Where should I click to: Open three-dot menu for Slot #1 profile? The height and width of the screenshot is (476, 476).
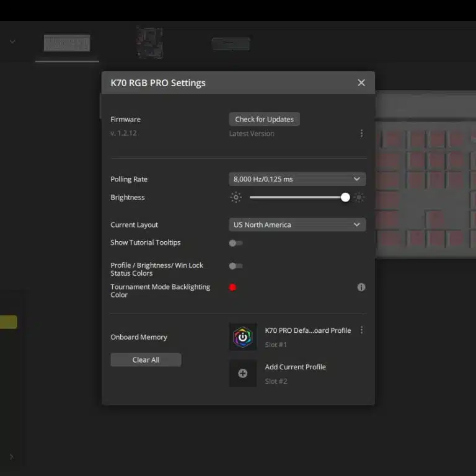[361, 330]
